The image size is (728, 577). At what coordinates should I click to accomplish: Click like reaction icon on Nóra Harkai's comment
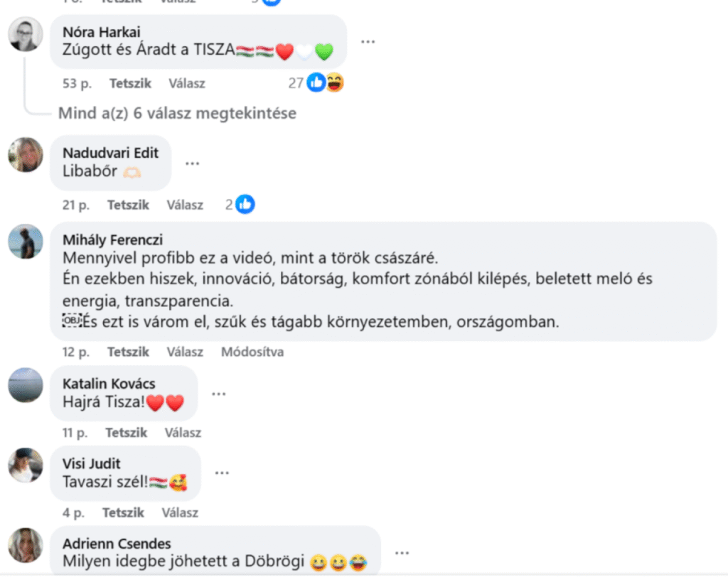pos(316,83)
